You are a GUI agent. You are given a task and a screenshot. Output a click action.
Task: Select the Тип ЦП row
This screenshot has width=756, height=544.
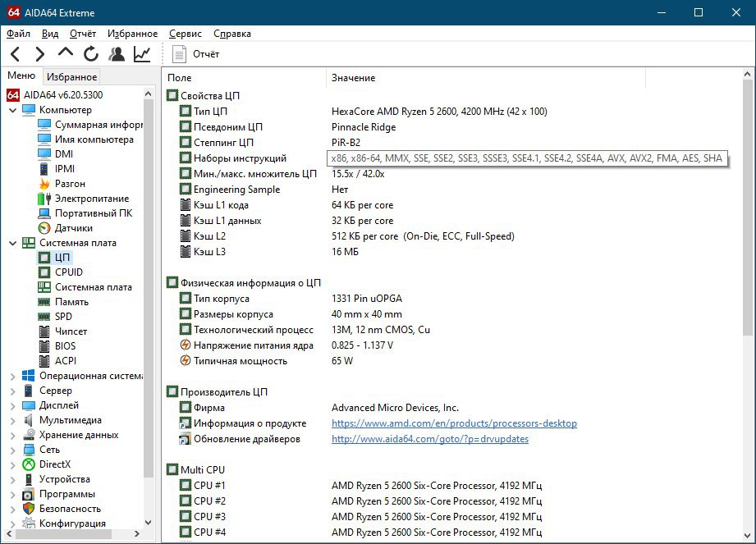coord(363,112)
